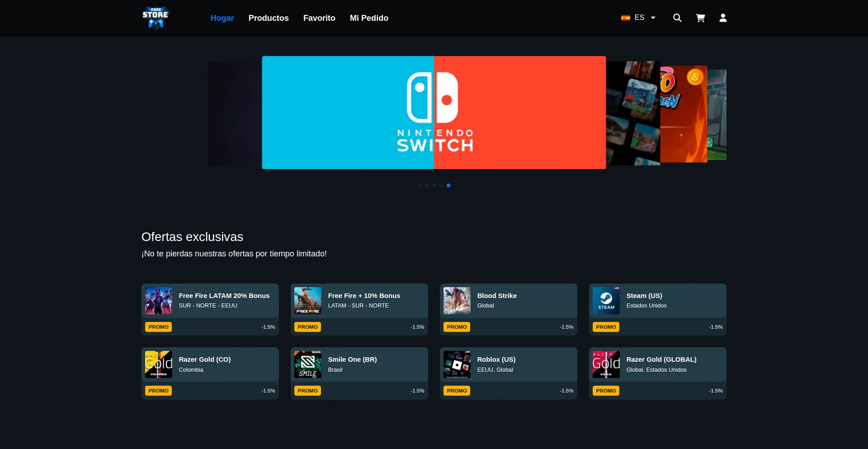This screenshot has width=868, height=449.
Task: Click 'Colombia' under Razer Gold (CO)
Action: [191, 370]
